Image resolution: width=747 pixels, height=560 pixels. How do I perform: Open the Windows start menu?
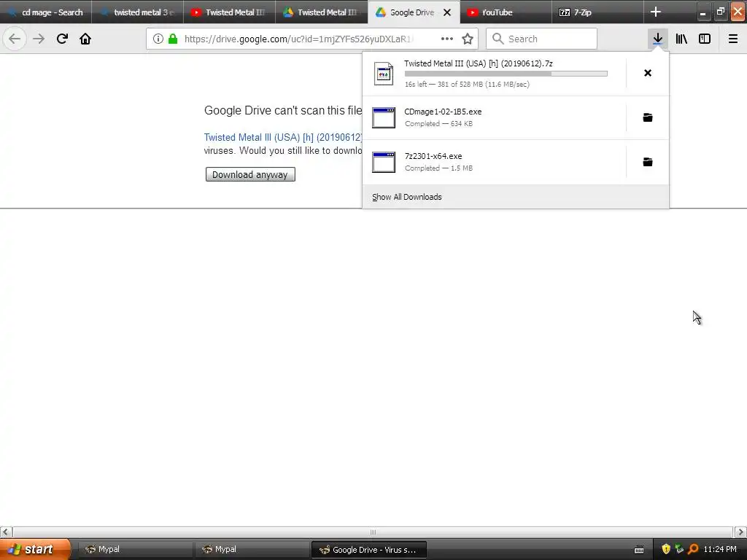[34, 549]
